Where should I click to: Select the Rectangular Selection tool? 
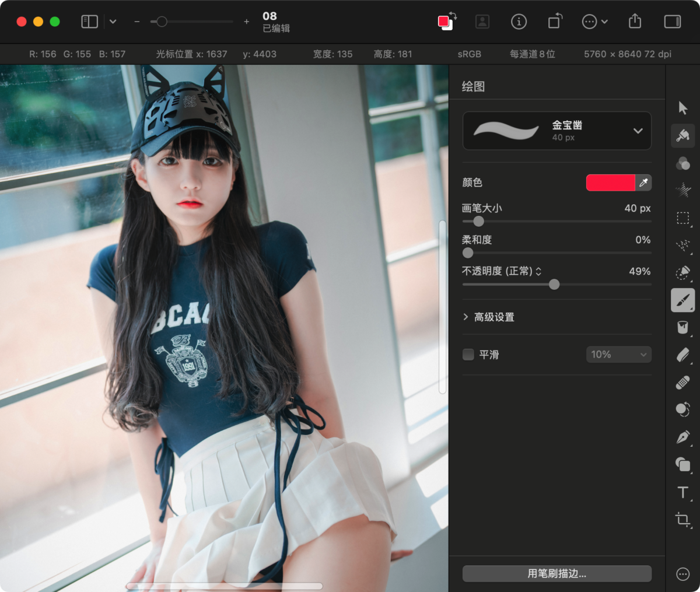tap(683, 219)
